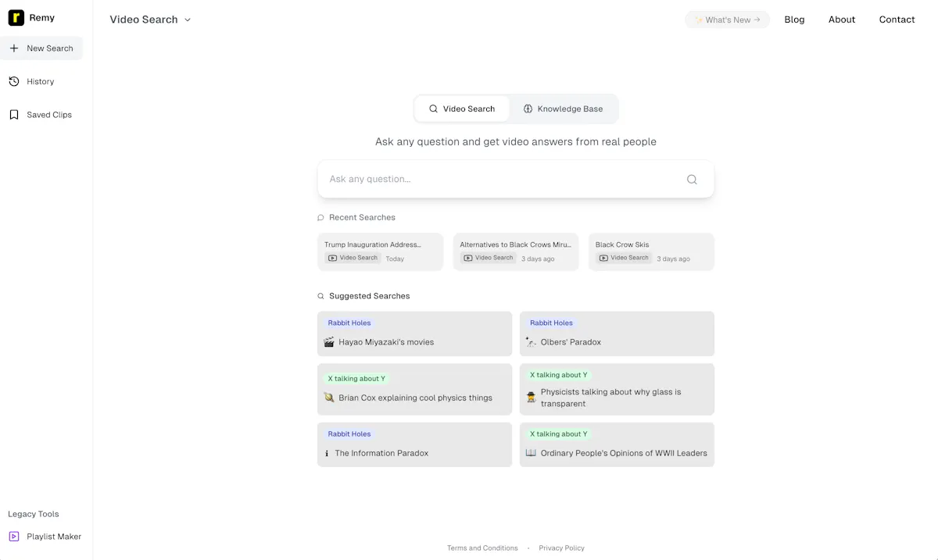This screenshot has width=938, height=560.
Task: Click the Saved Clips bookmark icon
Action: point(14,115)
